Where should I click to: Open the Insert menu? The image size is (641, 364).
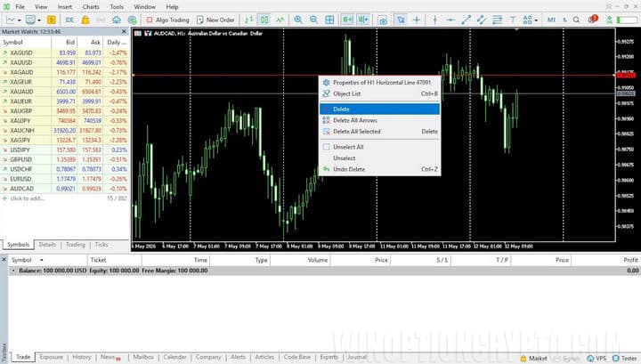pos(65,6)
